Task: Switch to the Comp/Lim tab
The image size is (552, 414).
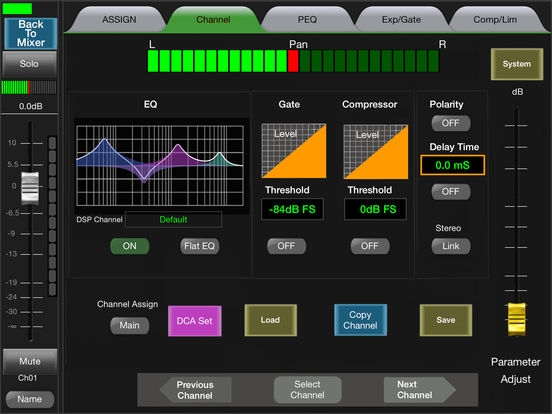Action: pos(495,20)
